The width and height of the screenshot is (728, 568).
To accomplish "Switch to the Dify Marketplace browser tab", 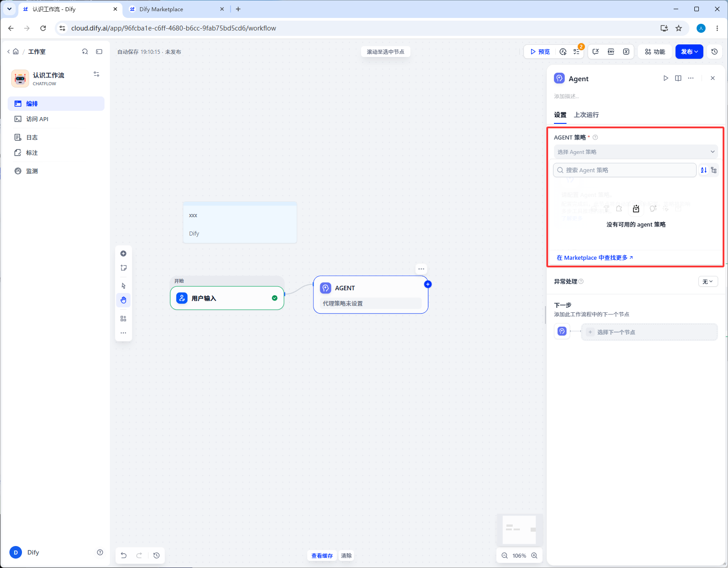I will point(176,9).
